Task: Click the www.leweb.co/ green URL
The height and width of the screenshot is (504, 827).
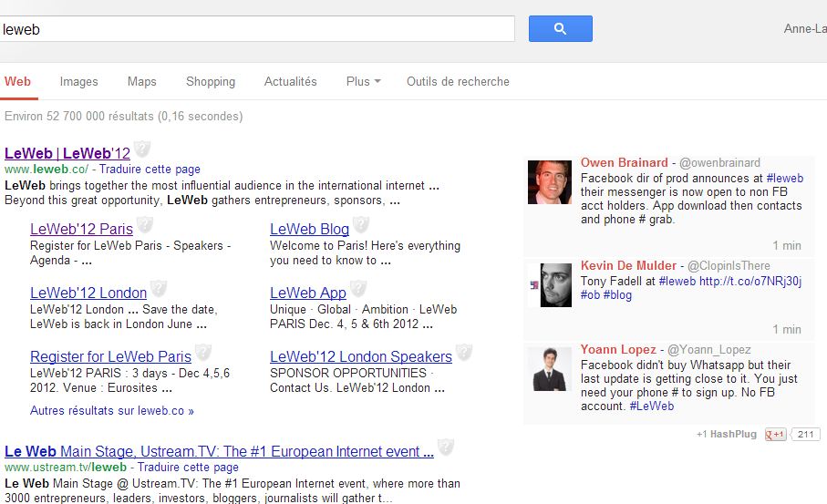Action: 47,170
